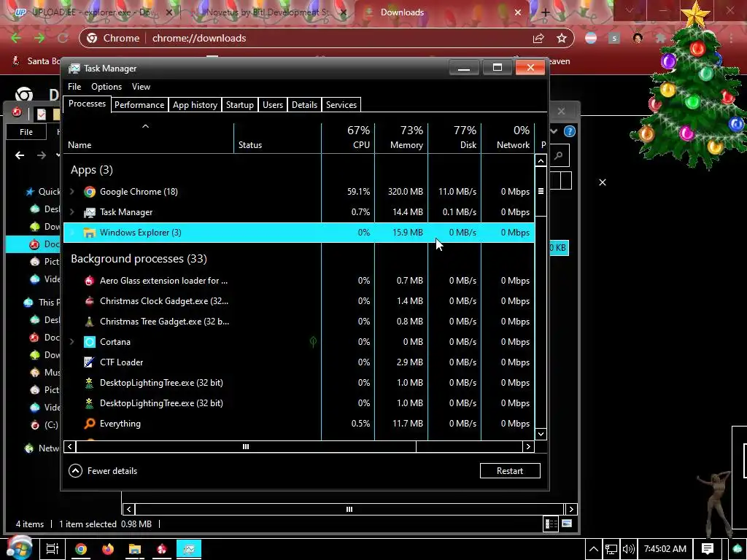Click the Windows Explorer folder icon in list
The height and width of the screenshot is (560, 747).
[89, 233]
